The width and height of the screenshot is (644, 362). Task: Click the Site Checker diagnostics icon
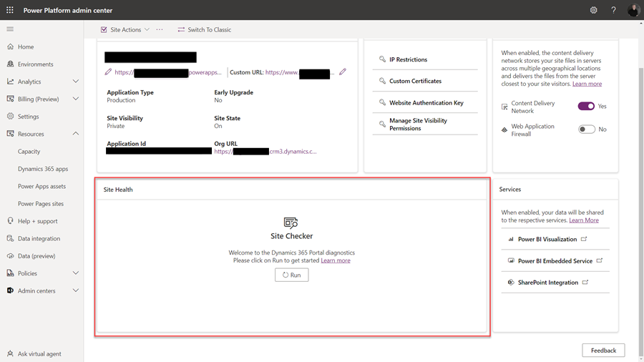(x=291, y=222)
